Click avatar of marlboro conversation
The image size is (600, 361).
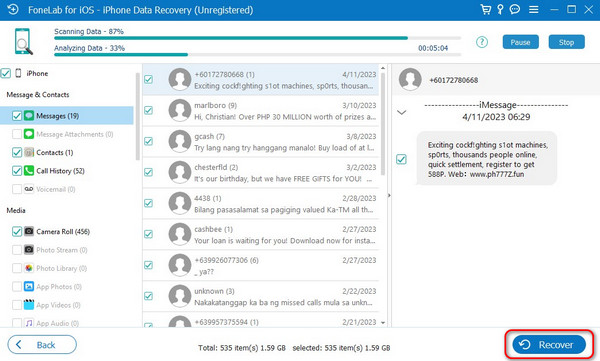(180, 110)
